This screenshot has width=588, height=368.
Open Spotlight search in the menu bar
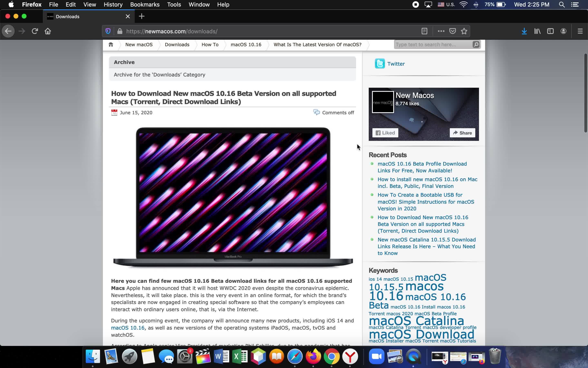[561, 5]
